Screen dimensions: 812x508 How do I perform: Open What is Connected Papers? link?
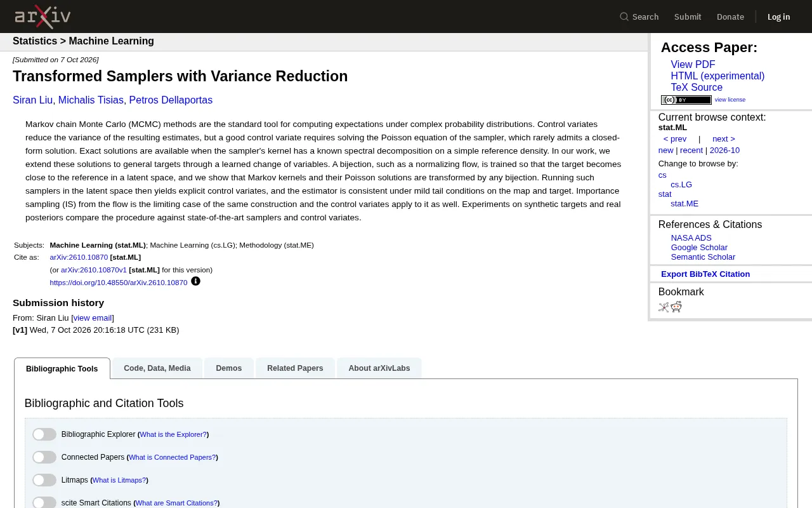pyautogui.click(x=172, y=457)
